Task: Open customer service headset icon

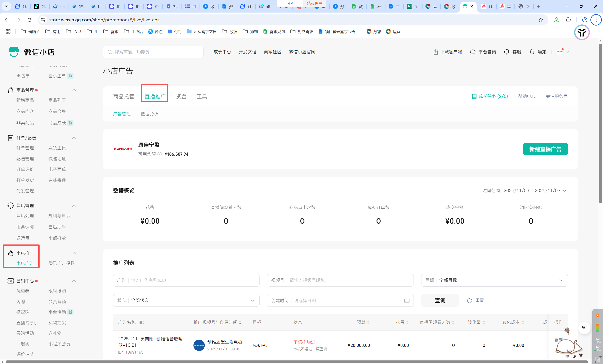Action: tap(506, 52)
